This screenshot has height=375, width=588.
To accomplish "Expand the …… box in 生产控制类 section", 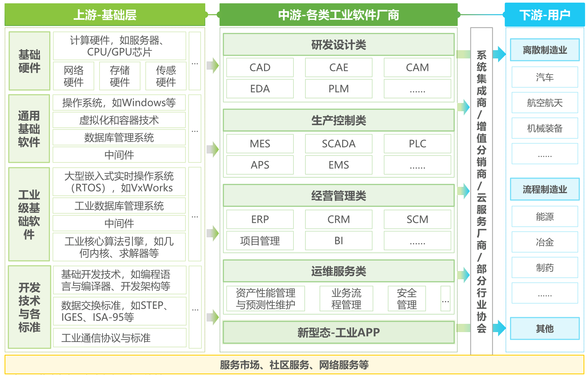I will point(417,165).
